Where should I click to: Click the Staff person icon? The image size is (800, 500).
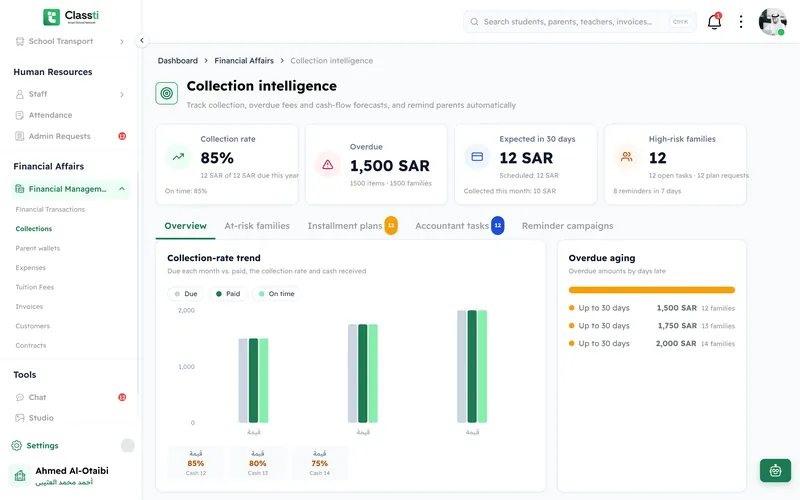20,94
